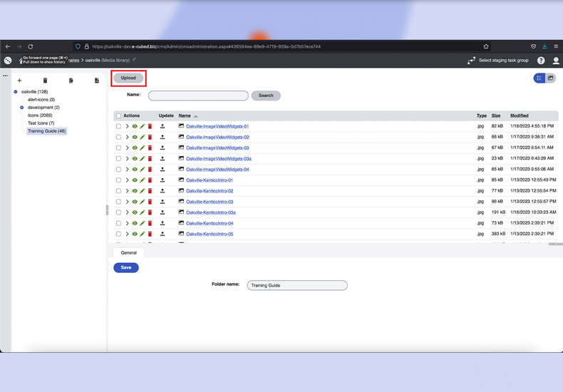The height and width of the screenshot is (392, 563).
Task: Expand the development folder node
Action: click(x=22, y=108)
